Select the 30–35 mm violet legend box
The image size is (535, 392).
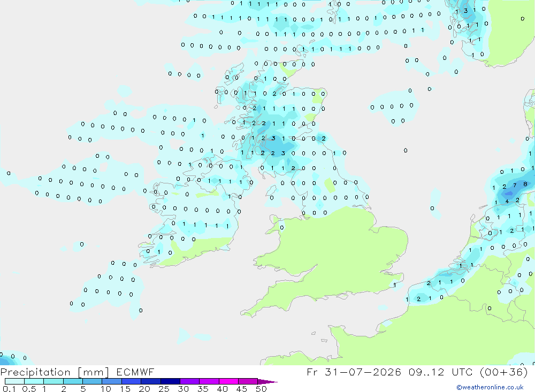pyautogui.click(x=189, y=381)
